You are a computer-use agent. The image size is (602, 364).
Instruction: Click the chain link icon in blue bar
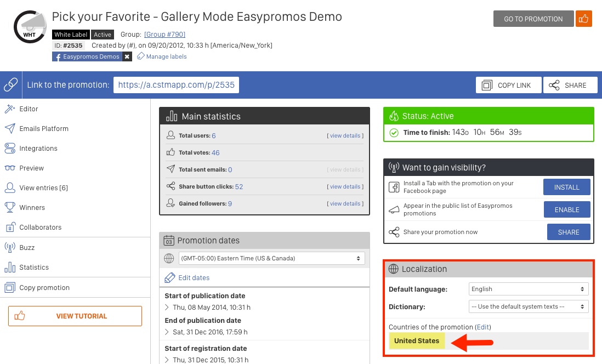11,84
